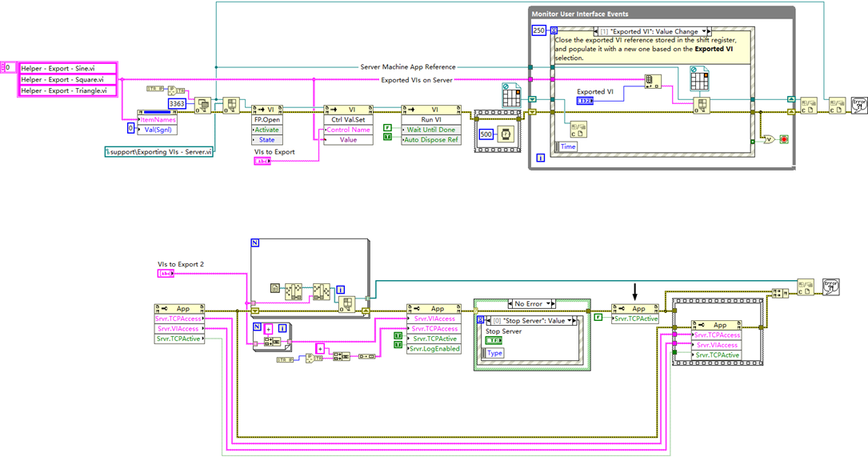868x457 pixels.
Task: Click the Wait Until Done parameter
Action: tap(431, 130)
